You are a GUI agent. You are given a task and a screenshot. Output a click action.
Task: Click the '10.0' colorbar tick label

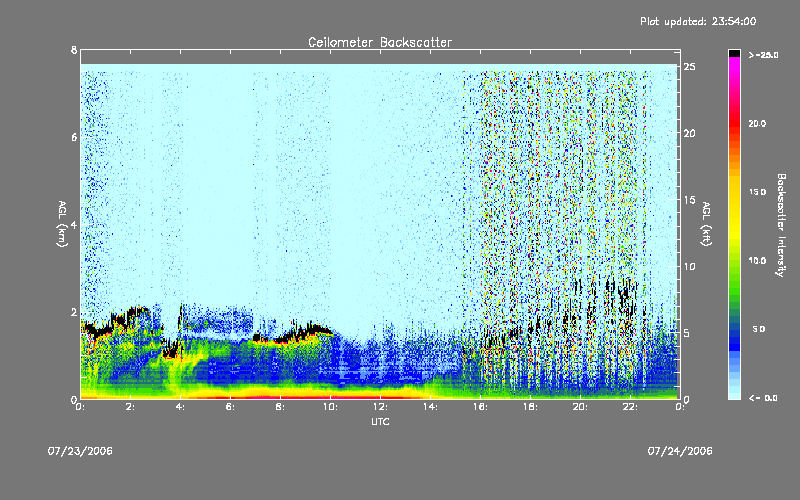757,261
